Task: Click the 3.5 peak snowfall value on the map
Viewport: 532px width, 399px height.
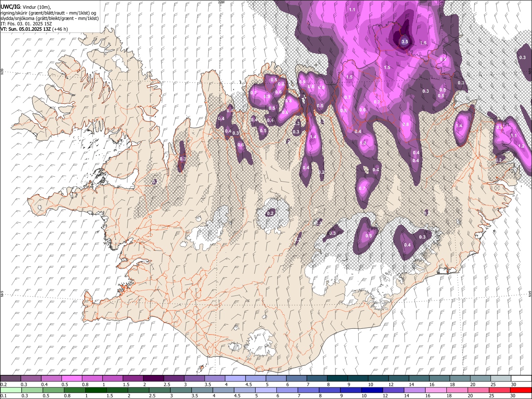Action: coord(405,42)
